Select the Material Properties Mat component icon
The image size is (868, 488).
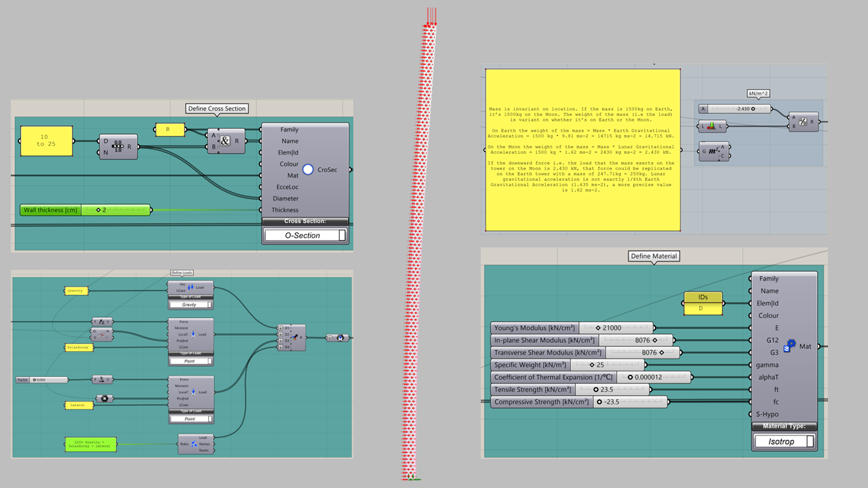[x=789, y=346]
